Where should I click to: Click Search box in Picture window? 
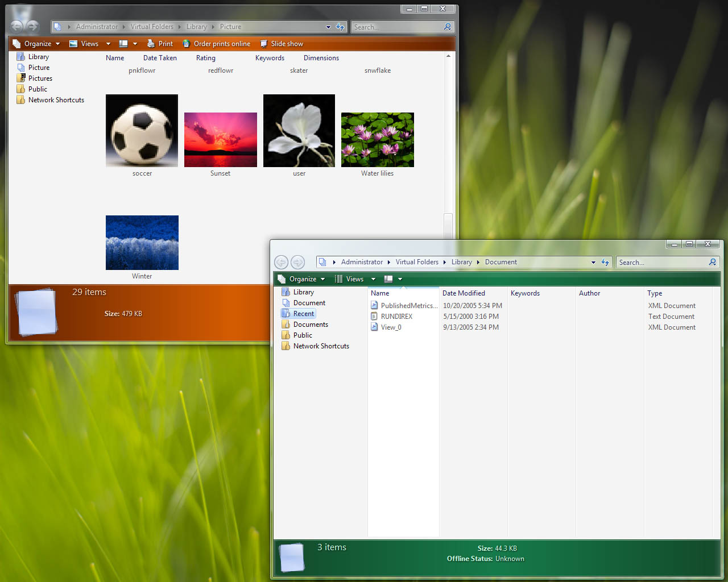point(396,27)
